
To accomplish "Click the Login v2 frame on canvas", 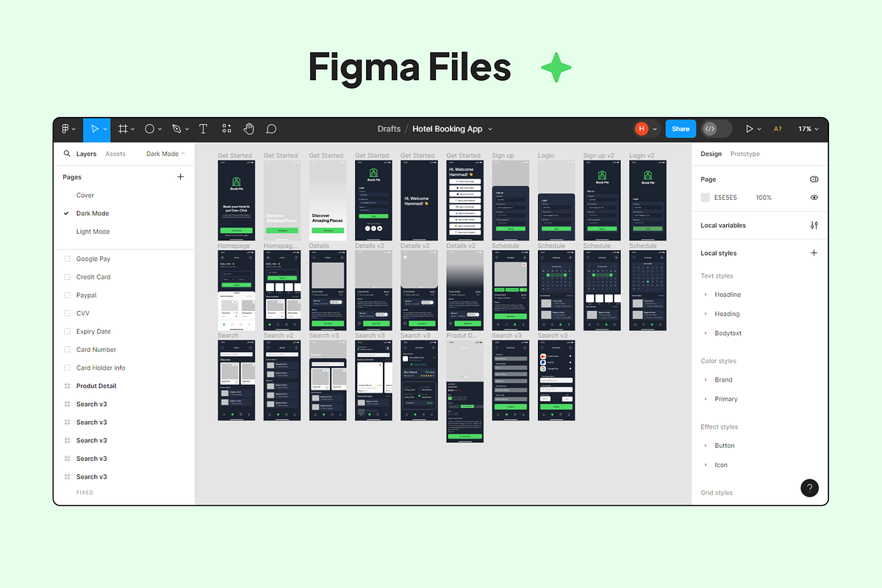I will (648, 201).
